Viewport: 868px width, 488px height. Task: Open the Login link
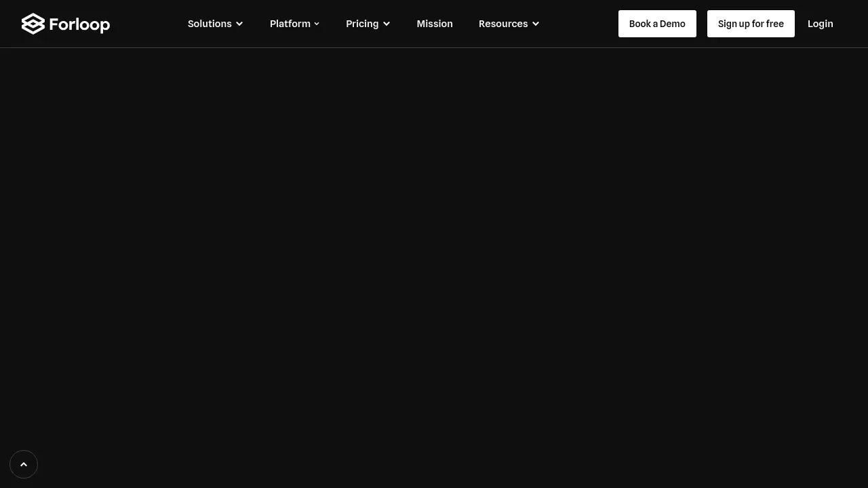coord(820,24)
